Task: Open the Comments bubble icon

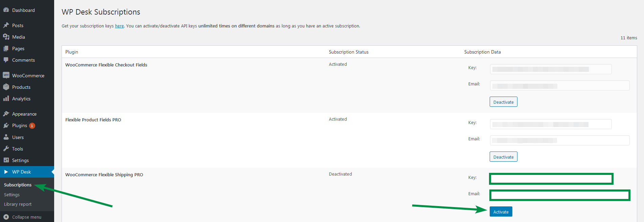Action: pyautogui.click(x=6, y=60)
